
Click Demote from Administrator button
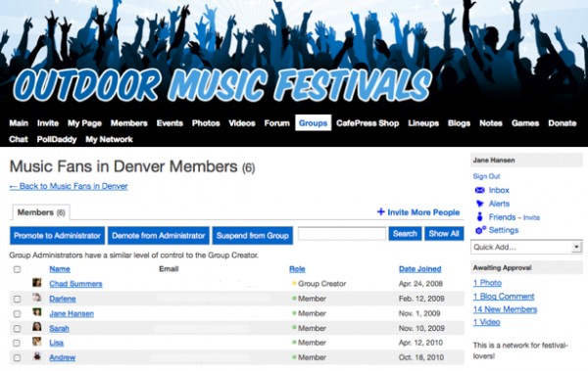pos(158,235)
